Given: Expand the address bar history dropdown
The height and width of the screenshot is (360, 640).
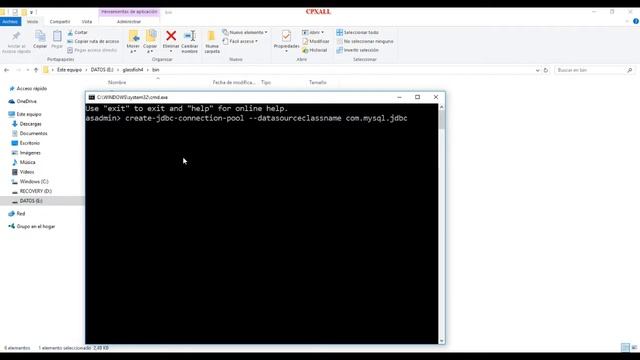Looking at the screenshot, I should (537, 70).
